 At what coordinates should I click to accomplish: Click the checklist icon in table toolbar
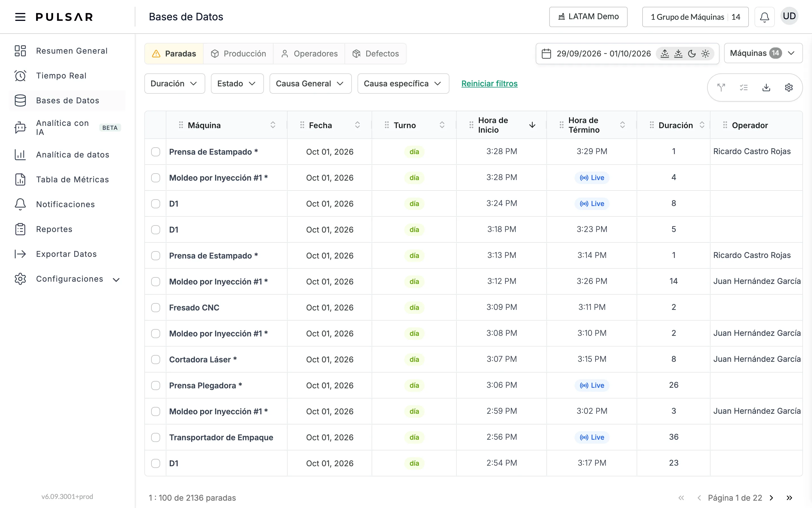(x=743, y=88)
